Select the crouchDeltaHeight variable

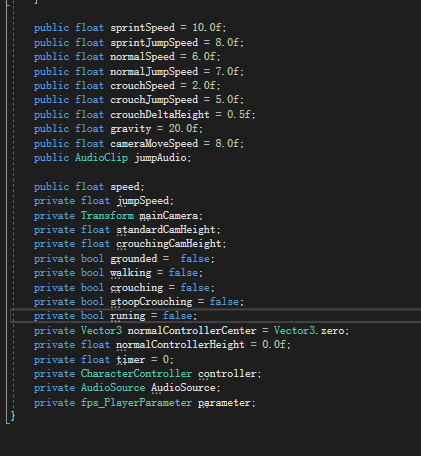(x=160, y=114)
